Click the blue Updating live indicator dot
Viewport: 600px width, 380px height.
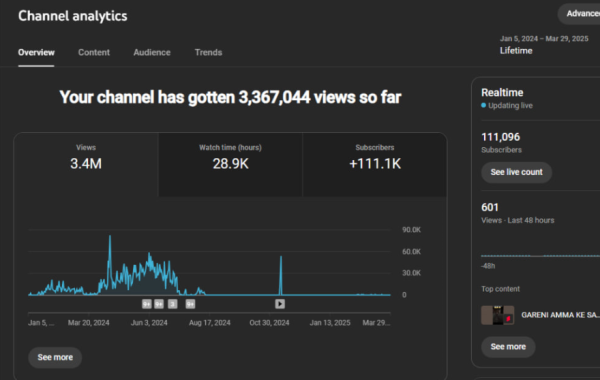click(x=484, y=105)
